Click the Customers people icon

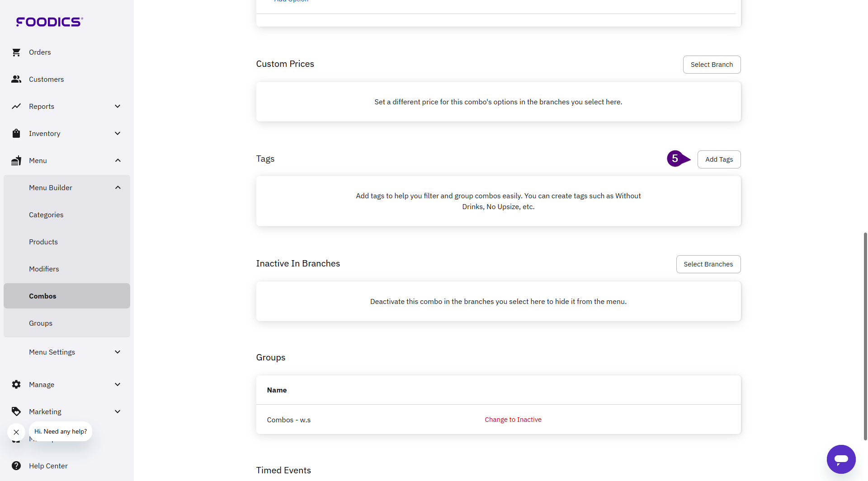(16, 79)
